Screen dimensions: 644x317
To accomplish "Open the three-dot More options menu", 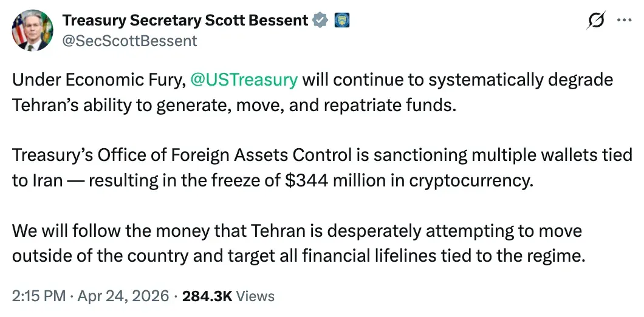I will 624,20.
